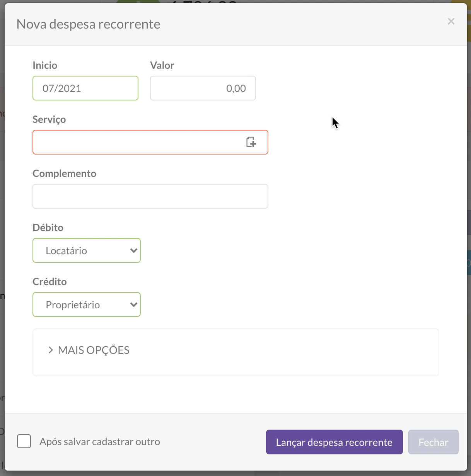The height and width of the screenshot is (476, 471).
Task: Click the Fechar button
Action: coord(433,442)
